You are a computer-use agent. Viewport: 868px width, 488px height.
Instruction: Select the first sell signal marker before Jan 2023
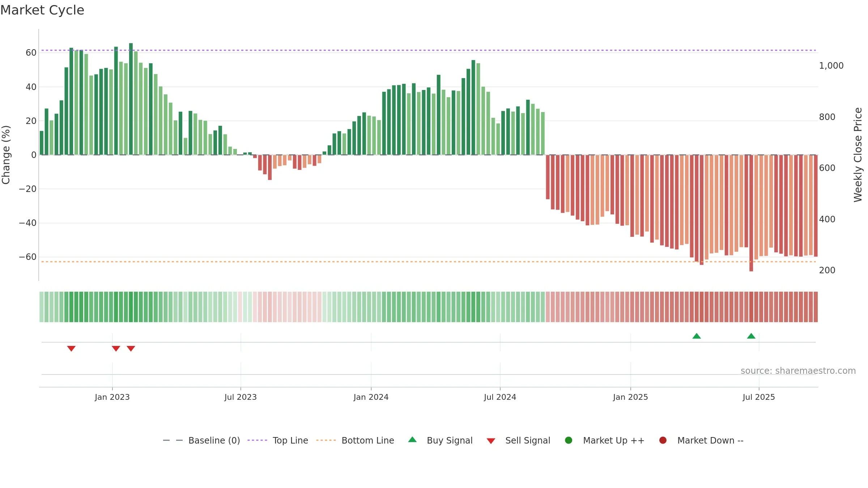[x=71, y=348]
